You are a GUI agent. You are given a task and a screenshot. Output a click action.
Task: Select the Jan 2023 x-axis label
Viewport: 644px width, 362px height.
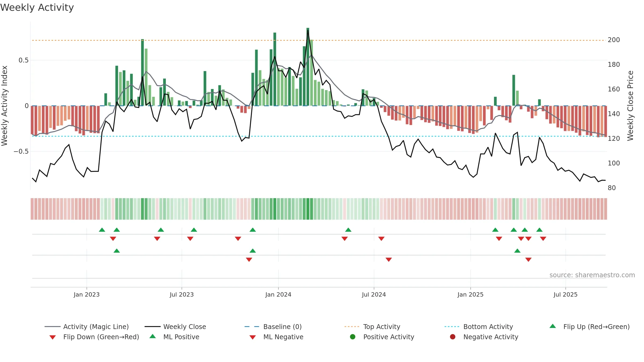coord(87,294)
